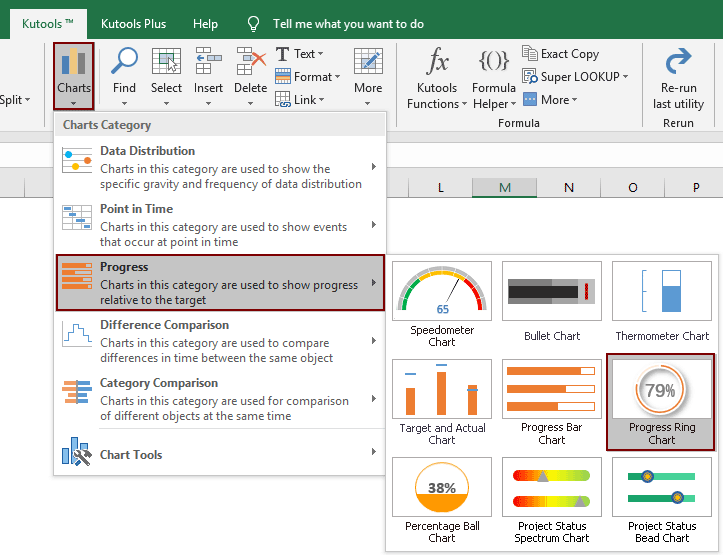Click the Charts ribbon icon

click(x=73, y=73)
